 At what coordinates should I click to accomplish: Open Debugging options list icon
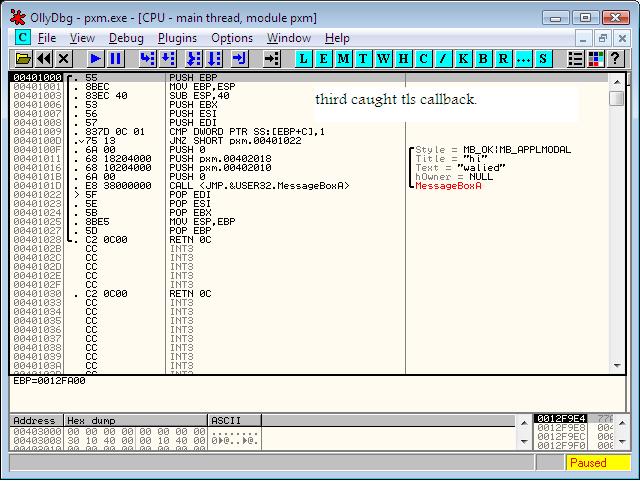click(576, 59)
